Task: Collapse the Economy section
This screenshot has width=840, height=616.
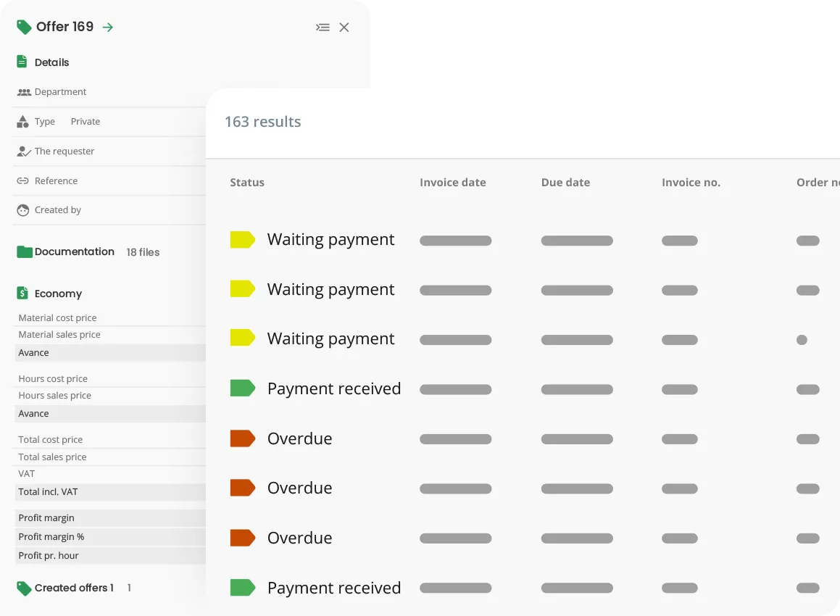Action: 58,293
